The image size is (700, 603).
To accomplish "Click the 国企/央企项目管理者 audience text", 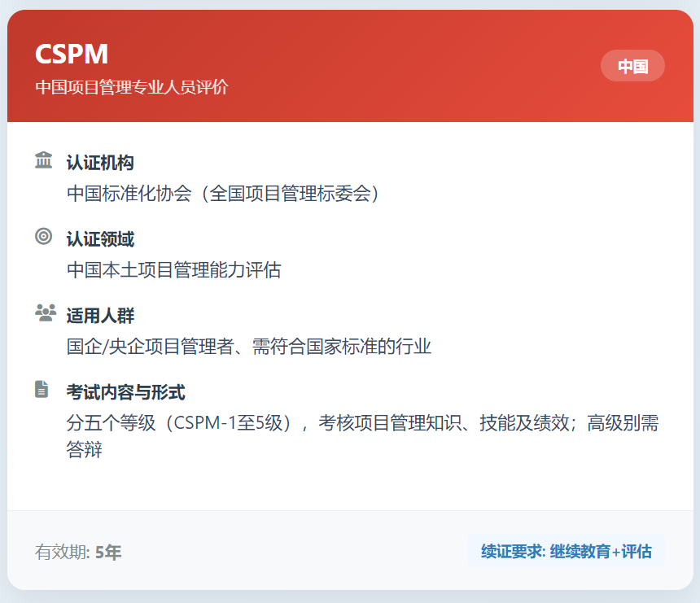I will click(x=248, y=347).
